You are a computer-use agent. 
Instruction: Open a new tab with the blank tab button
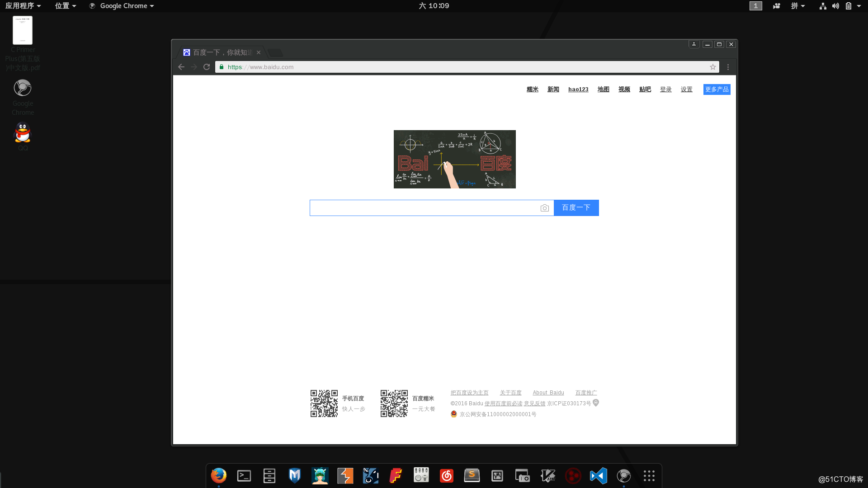[x=275, y=52]
